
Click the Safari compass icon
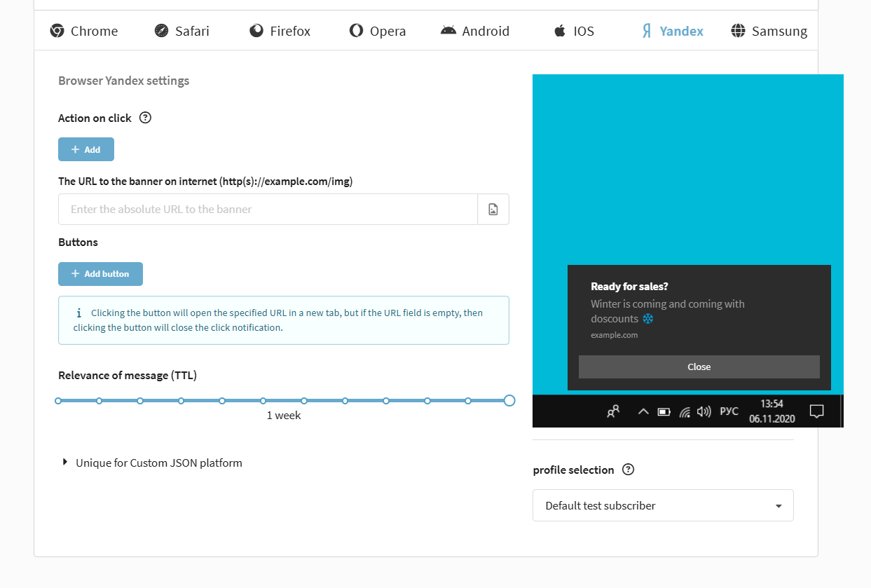[162, 31]
